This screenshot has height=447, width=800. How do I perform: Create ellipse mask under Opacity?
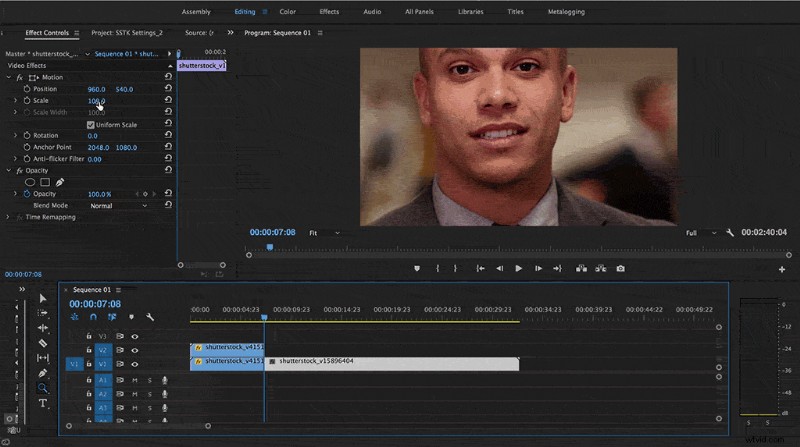point(30,182)
